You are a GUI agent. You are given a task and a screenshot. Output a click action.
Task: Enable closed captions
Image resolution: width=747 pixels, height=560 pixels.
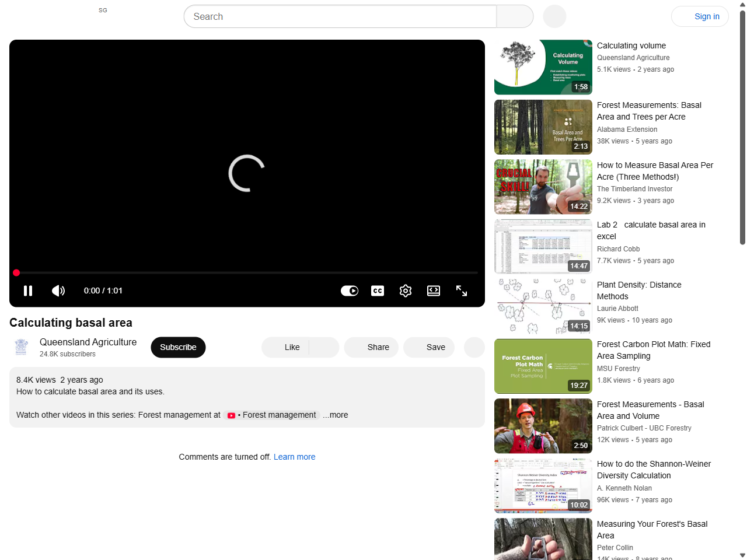point(377,290)
